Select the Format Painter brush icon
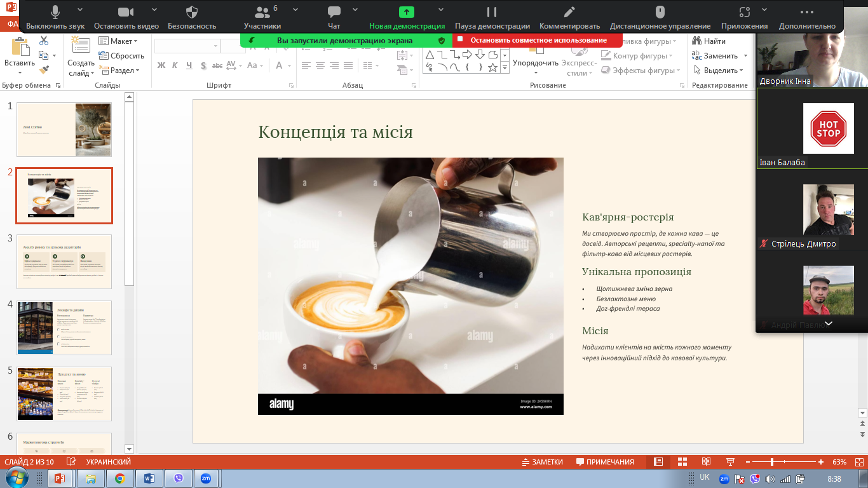868x488 pixels. [x=44, y=70]
